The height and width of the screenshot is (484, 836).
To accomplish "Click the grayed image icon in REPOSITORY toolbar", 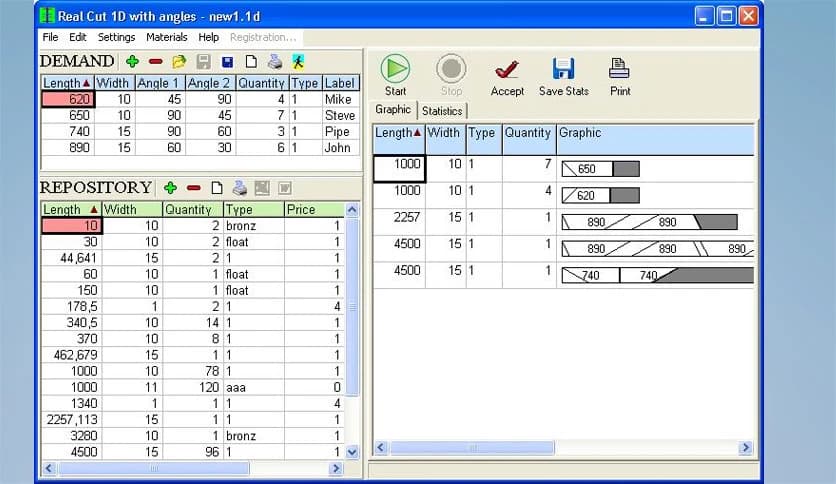I will coord(262,188).
